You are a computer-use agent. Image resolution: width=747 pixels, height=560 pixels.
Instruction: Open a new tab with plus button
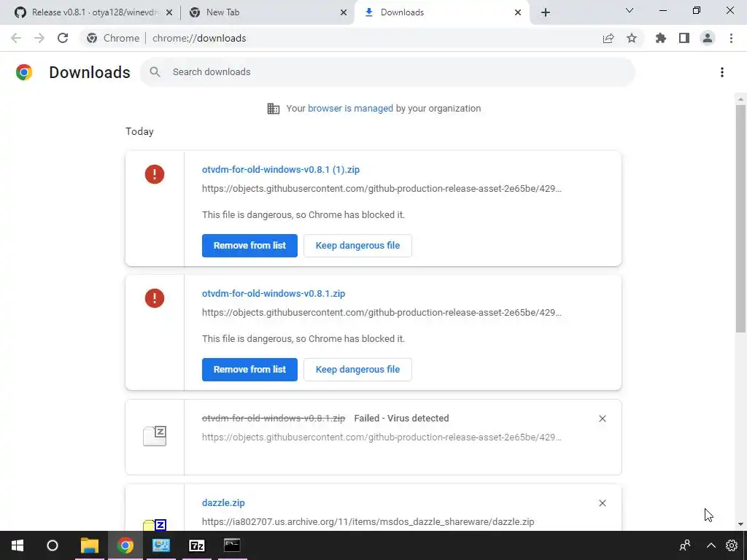[x=546, y=12]
